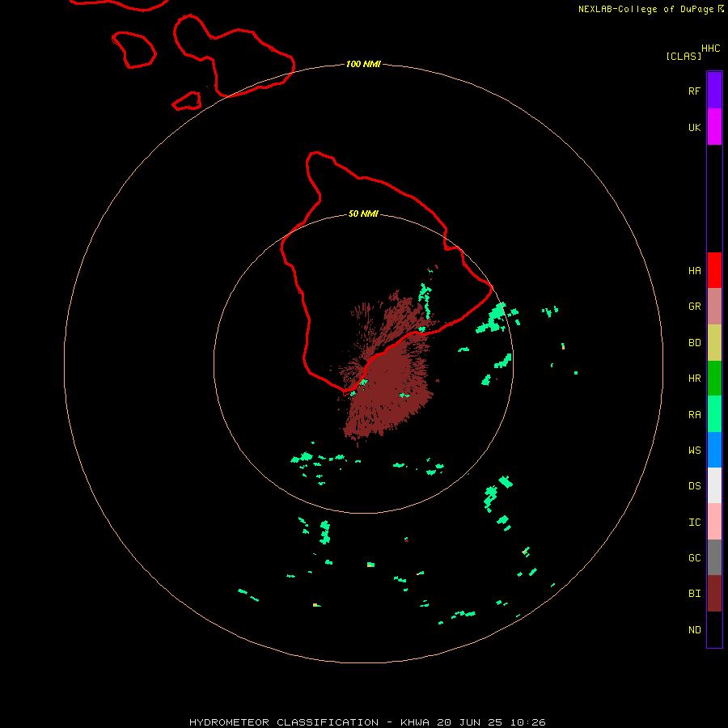Click the BI legend label
Image resolution: width=728 pixels, height=728 pixels.
(694, 594)
